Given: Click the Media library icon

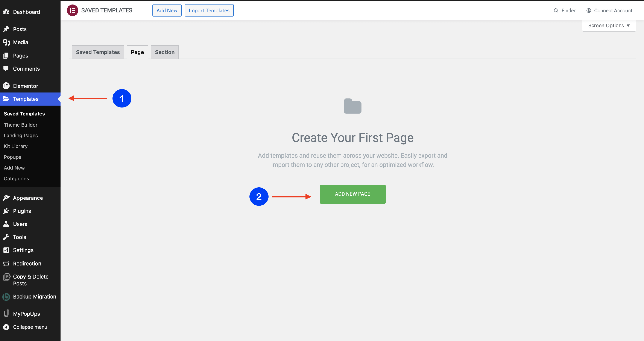Looking at the screenshot, I should coord(6,42).
